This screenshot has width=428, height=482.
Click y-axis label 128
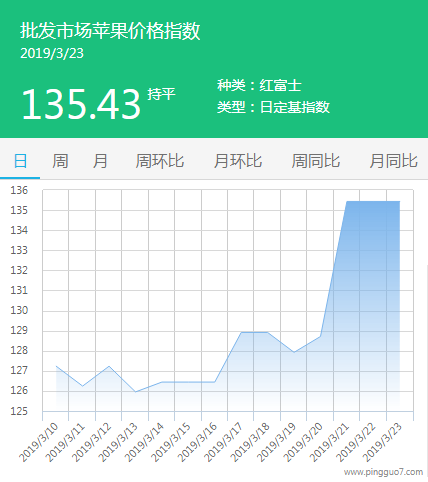(x=19, y=351)
